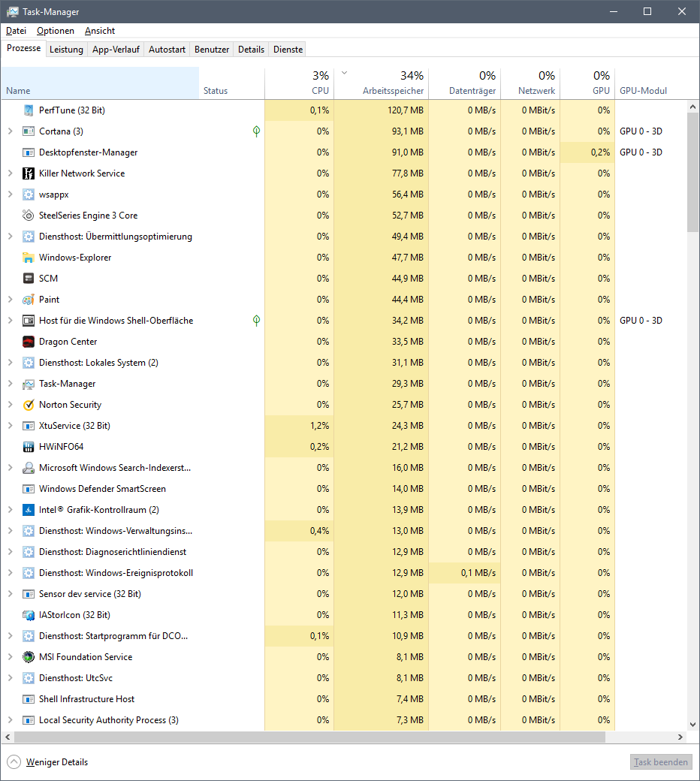The height and width of the screenshot is (781, 700).
Task: Expand Intel Grafik-Kontrollraum (2) group
Action: [x=10, y=510]
